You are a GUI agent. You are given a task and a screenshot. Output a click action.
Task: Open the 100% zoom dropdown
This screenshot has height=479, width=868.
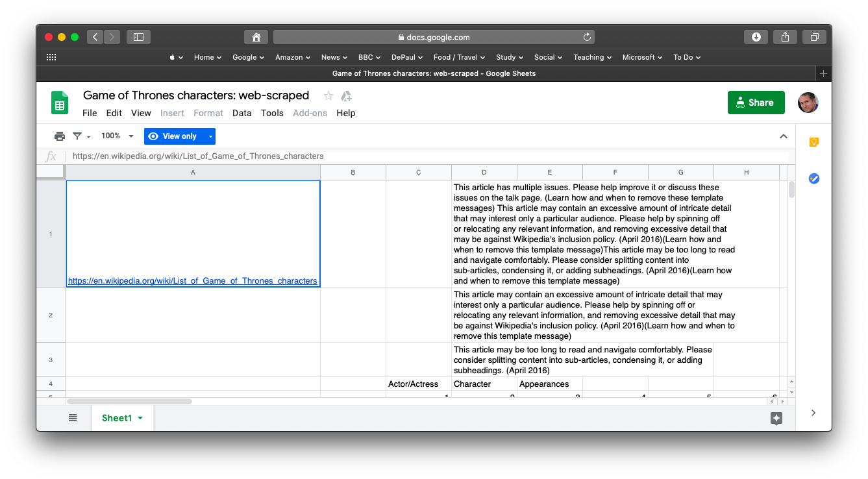click(118, 136)
